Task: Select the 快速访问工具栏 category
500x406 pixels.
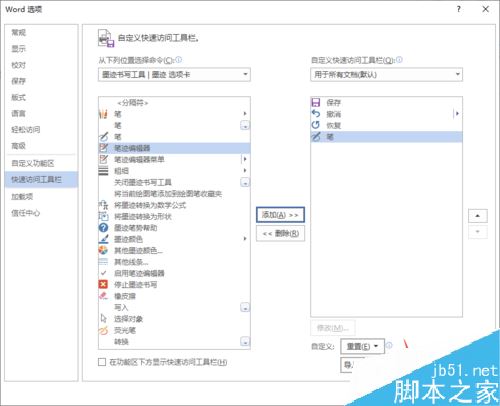Action: click(x=41, y=180)
